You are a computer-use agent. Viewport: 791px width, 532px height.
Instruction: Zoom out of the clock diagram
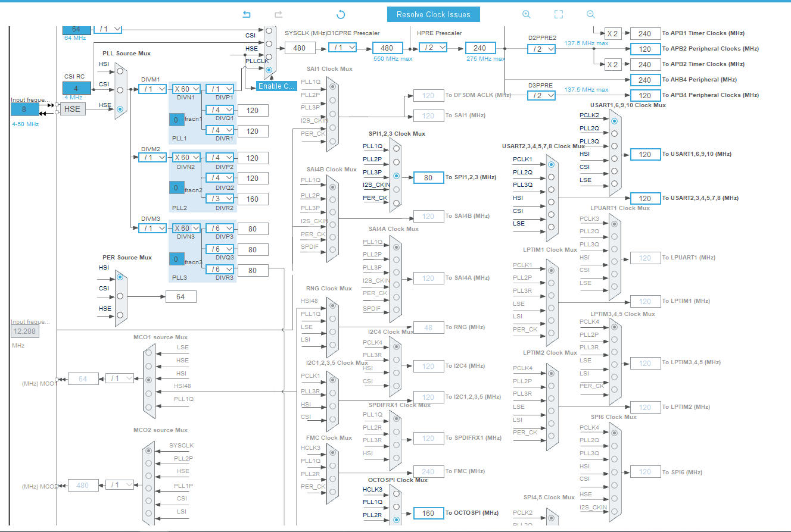coord(590,14)
